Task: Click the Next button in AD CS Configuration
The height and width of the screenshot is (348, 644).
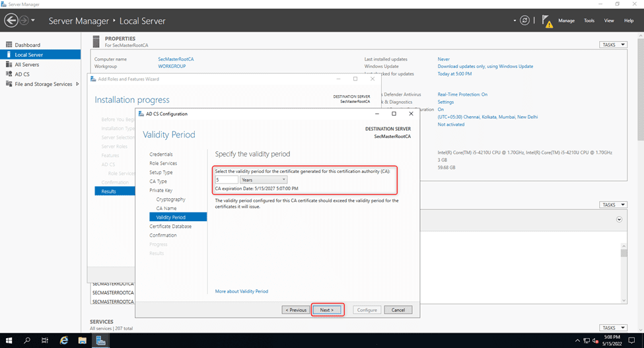Action: [x=327, y=310]
